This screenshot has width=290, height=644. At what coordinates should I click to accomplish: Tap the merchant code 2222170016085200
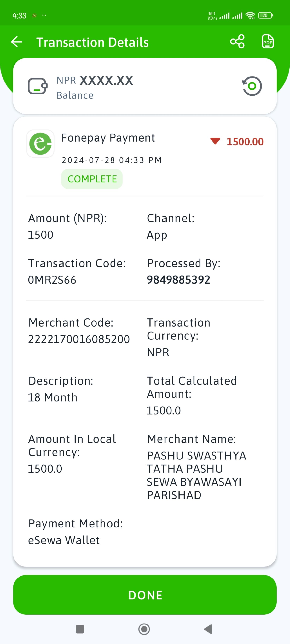click(x=79, y=339)
